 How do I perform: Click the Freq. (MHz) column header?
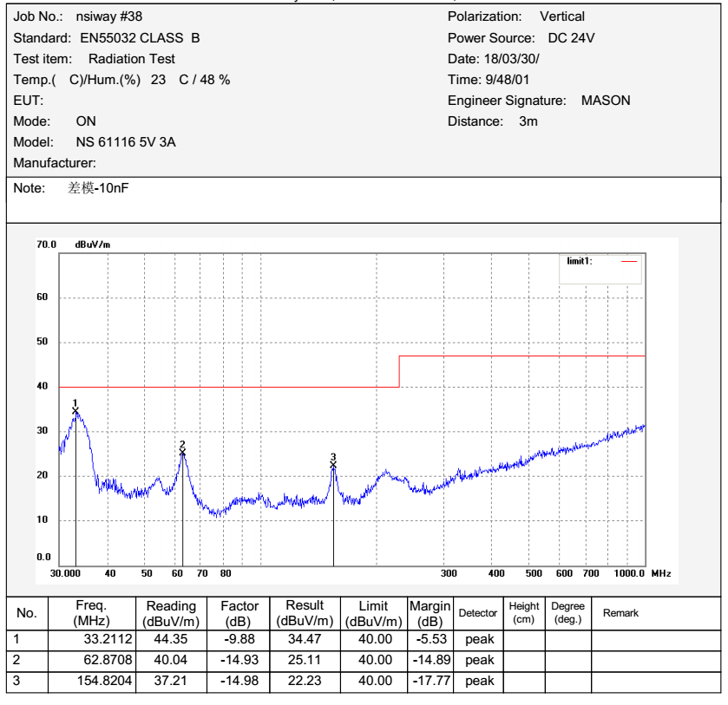click(x=91, y=613)
